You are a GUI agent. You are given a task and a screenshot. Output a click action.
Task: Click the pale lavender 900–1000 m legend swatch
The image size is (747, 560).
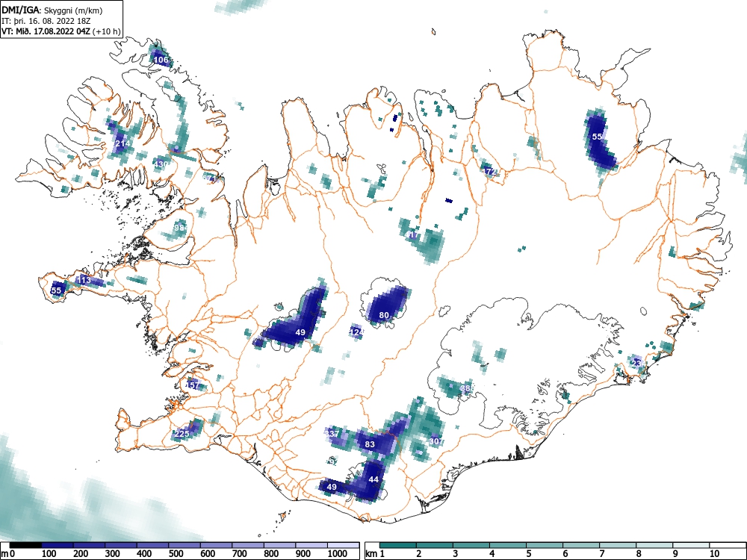click(311, 545)
